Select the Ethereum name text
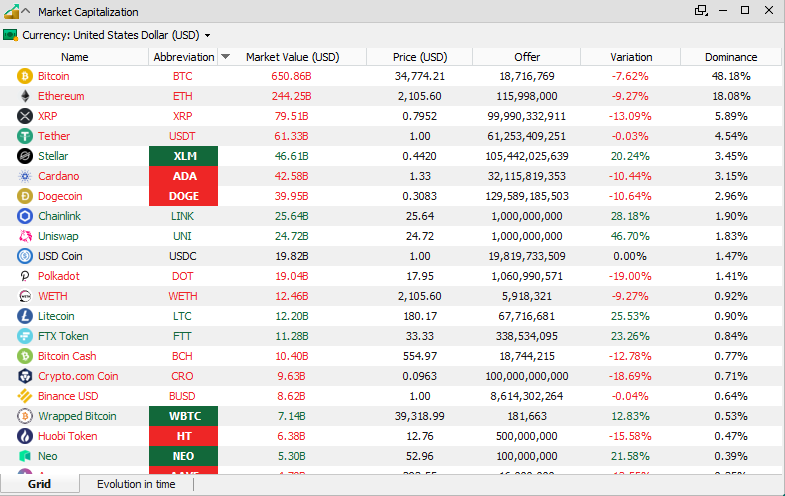785x496 pixels. click(x=61, y=96)
